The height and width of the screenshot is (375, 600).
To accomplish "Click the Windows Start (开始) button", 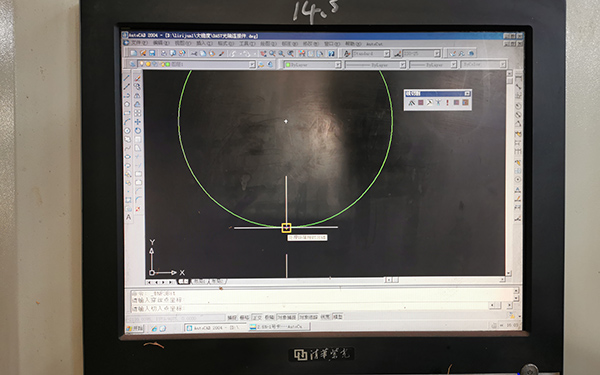I will pos(135,328).
